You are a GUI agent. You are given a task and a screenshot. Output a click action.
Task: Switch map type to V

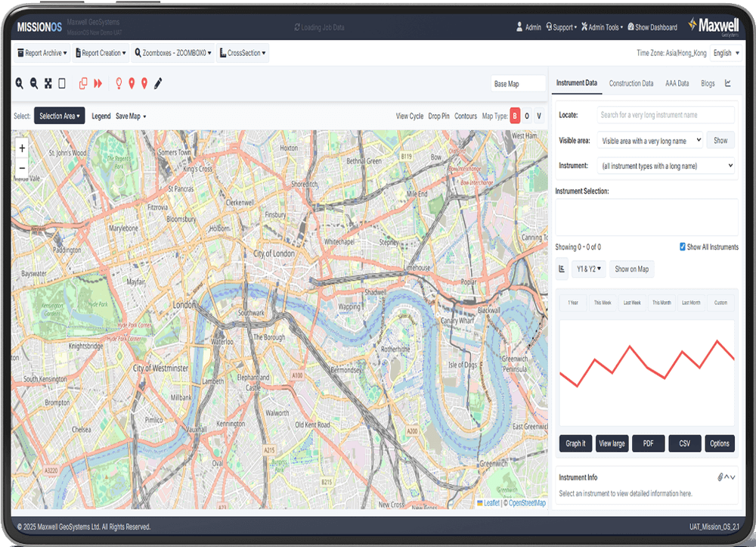point(539,116)
